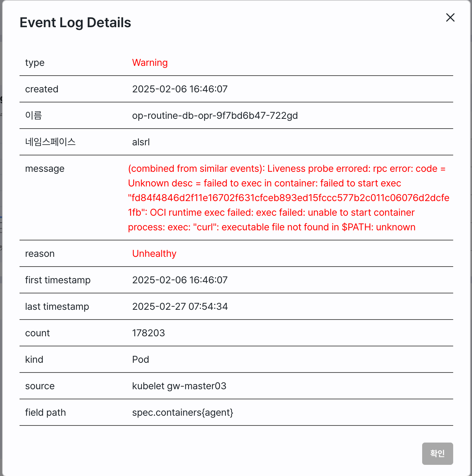Click the '네임스페이스' row label
Viewport: 472px width, 476px height.
(51, 142)
